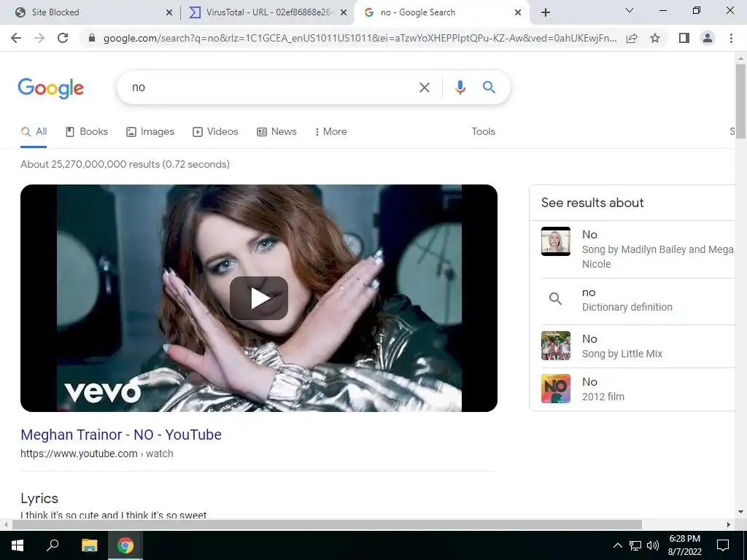Open network status tray icon
The image size is (747, 560).
635,545
